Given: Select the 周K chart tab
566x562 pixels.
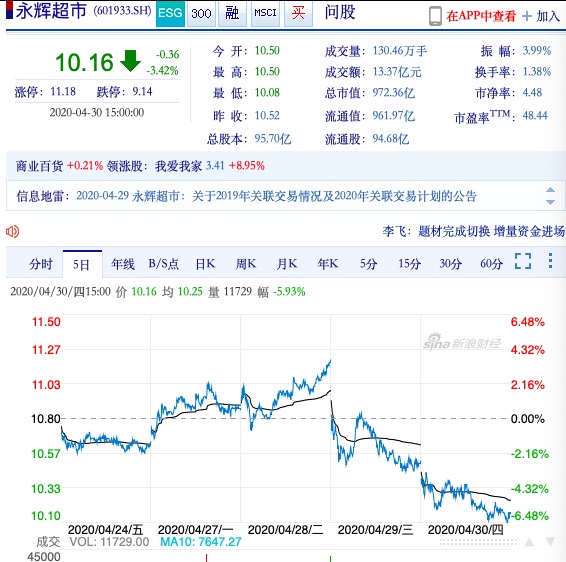Looking at the screenshot, I should click(x=246, y=264).
